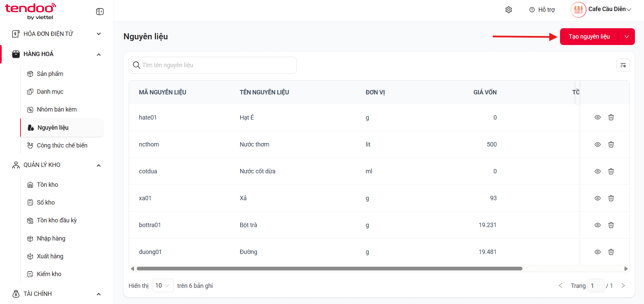The image size is (644, 304).
Task: Delete the hate01 ingredient row
Action: [x=611, y=117]
